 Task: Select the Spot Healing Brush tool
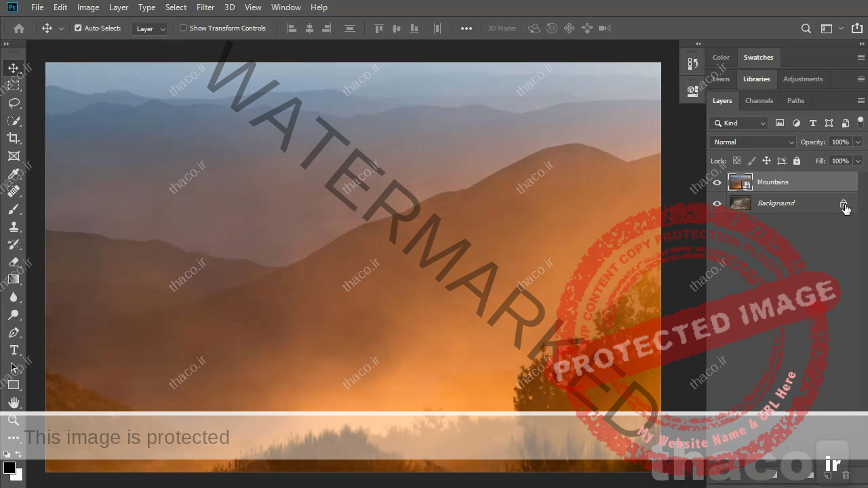(x=14, y=191)
